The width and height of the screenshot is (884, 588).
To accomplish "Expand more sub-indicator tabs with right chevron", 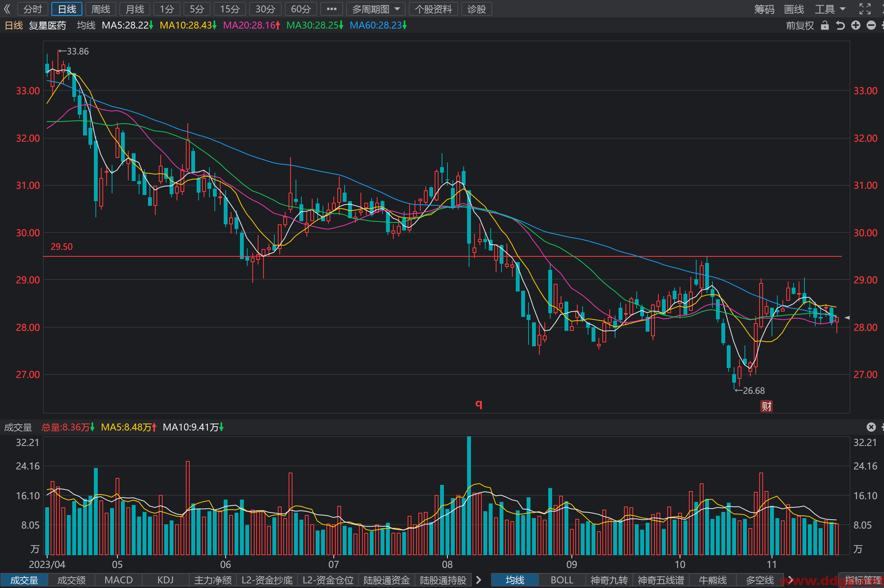I will [479, 580].
